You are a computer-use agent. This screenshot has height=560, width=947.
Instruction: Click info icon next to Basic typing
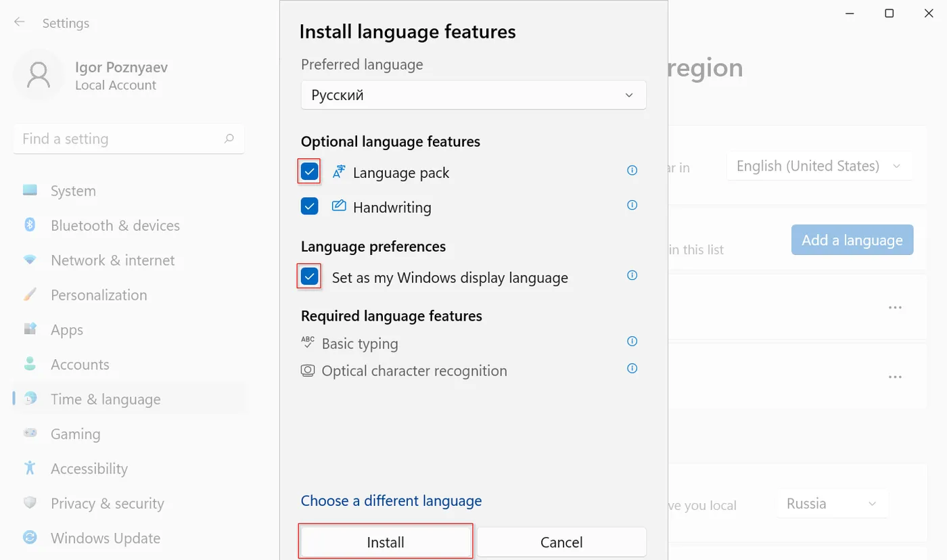tap(632, 342)
